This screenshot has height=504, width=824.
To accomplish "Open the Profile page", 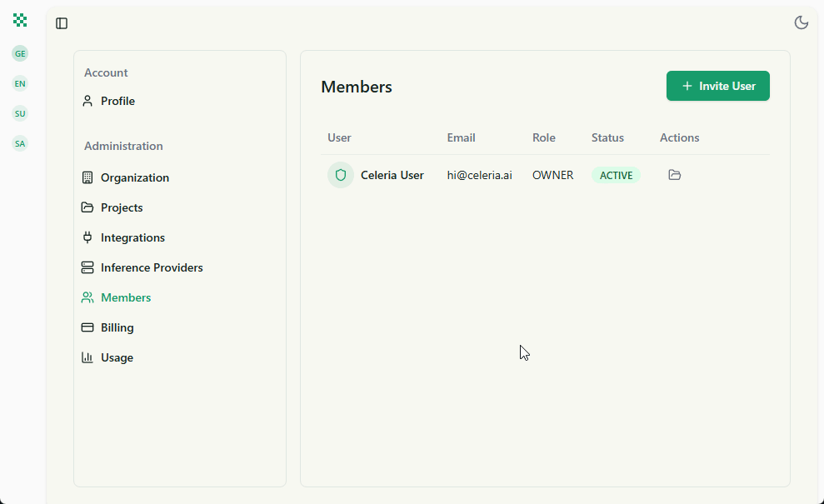I will 117,101.
